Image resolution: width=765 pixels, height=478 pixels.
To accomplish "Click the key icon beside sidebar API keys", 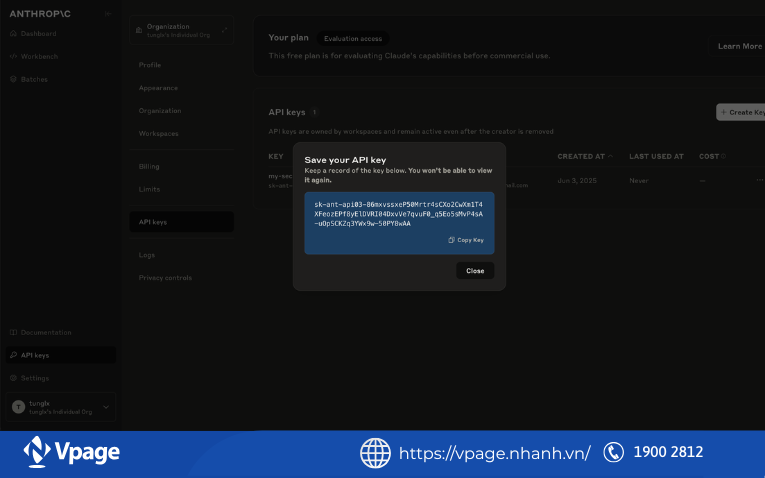I will 13,355.
